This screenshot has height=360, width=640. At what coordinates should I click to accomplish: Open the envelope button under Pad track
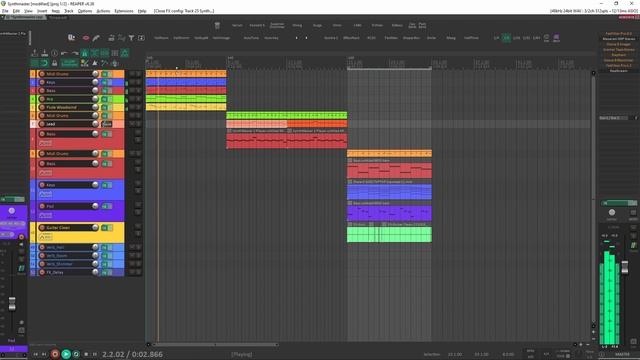click(x=45, y=215)
